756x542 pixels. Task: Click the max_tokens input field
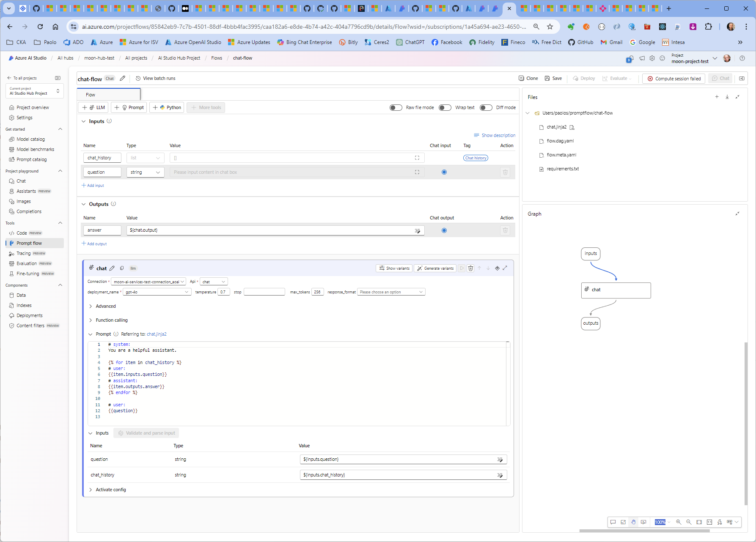coord(318,292)
